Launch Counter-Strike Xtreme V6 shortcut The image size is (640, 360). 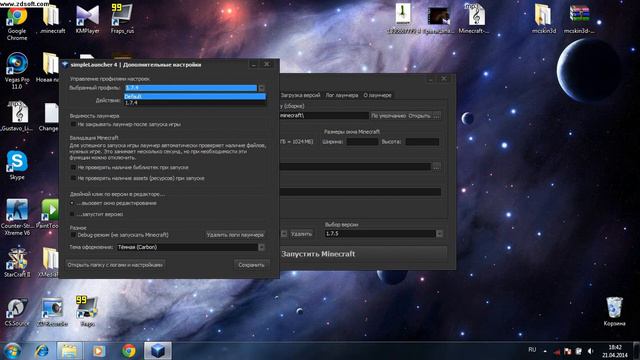click(x=17, y=216)
